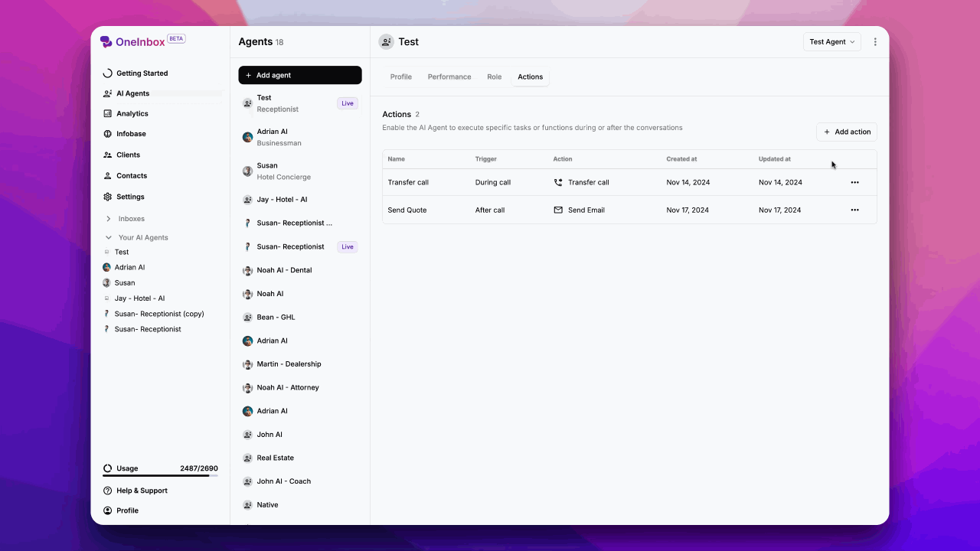This screenshot has width=980, height=551.
Task: Click the Getting Started progress icon
Action: tap(107, 73)
